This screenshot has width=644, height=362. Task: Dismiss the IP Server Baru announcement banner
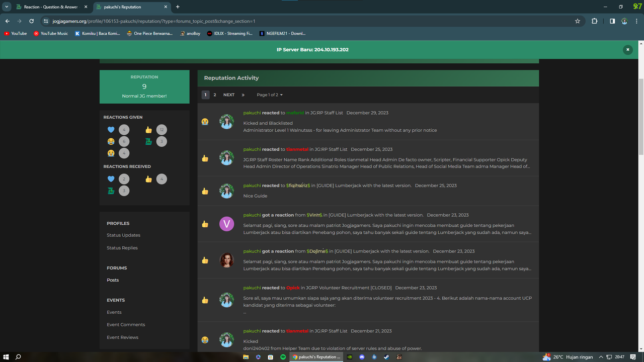coord(627,50)
